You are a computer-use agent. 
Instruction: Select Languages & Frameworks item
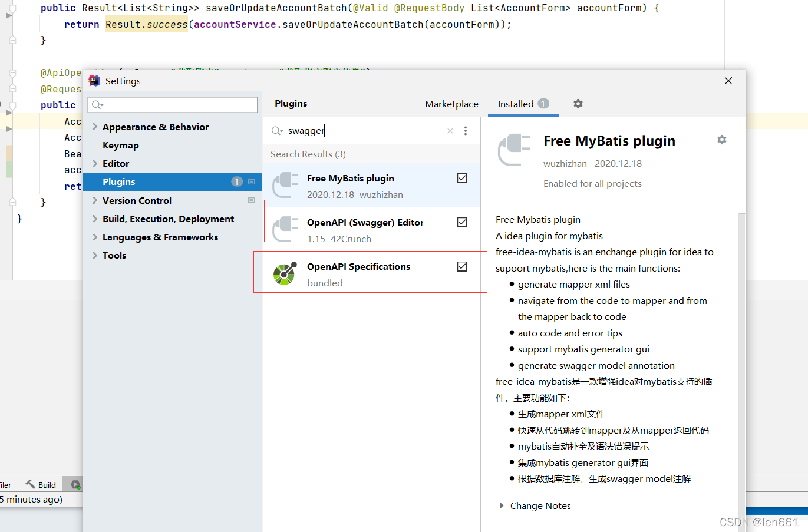pos(160,237)
